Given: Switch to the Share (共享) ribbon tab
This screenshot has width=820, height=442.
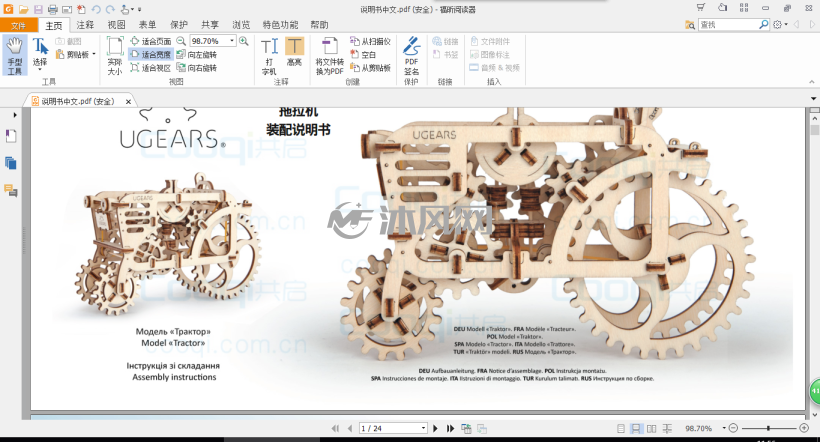Looking at the screenshot, I should (210, 25).
